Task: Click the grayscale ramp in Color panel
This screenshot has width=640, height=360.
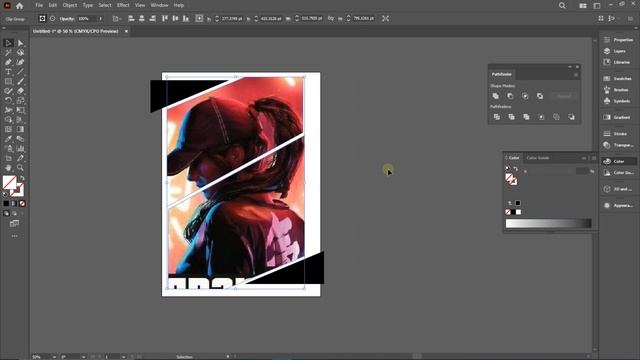Action: (x=548, y=223)
